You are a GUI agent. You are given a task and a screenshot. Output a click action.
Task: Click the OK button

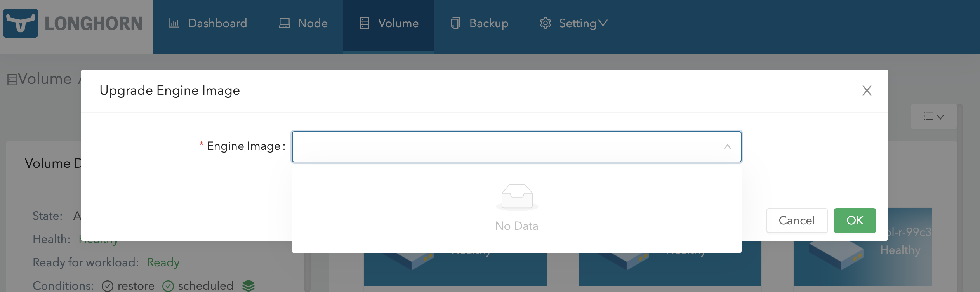[x=855, y=220]
